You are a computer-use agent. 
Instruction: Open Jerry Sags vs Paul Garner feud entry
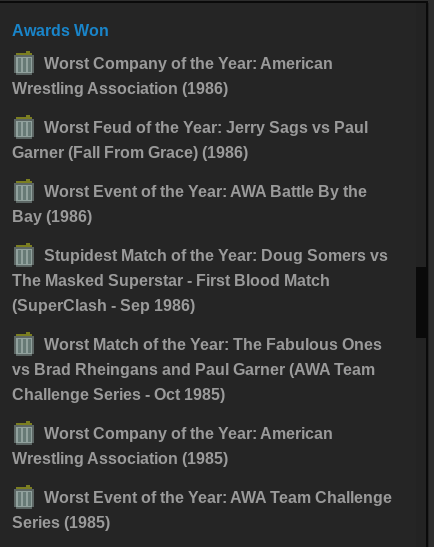point(190,140)
